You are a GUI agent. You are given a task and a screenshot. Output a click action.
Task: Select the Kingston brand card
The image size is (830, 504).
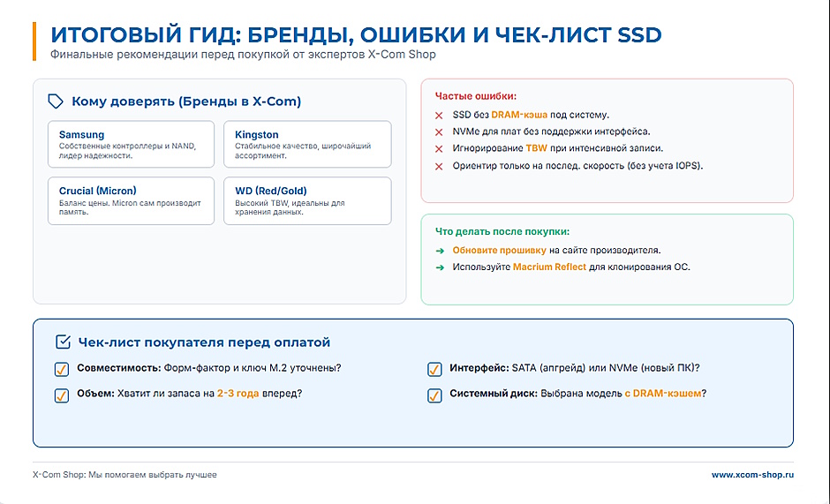[307, 144]
